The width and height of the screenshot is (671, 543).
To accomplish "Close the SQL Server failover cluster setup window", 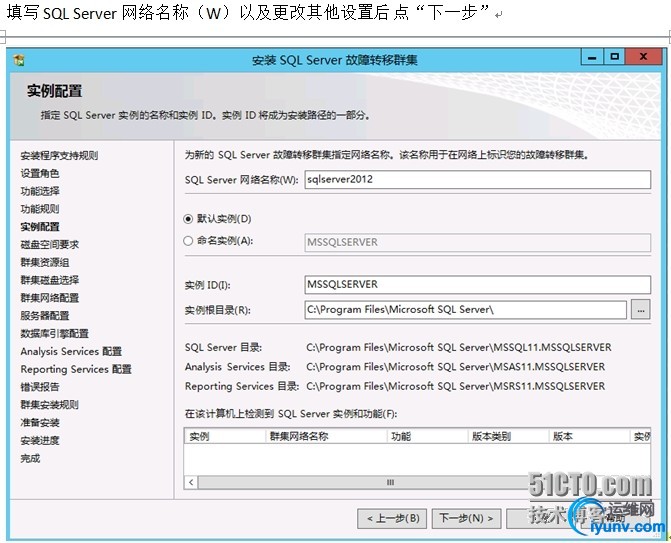I will tap(643, 56).
